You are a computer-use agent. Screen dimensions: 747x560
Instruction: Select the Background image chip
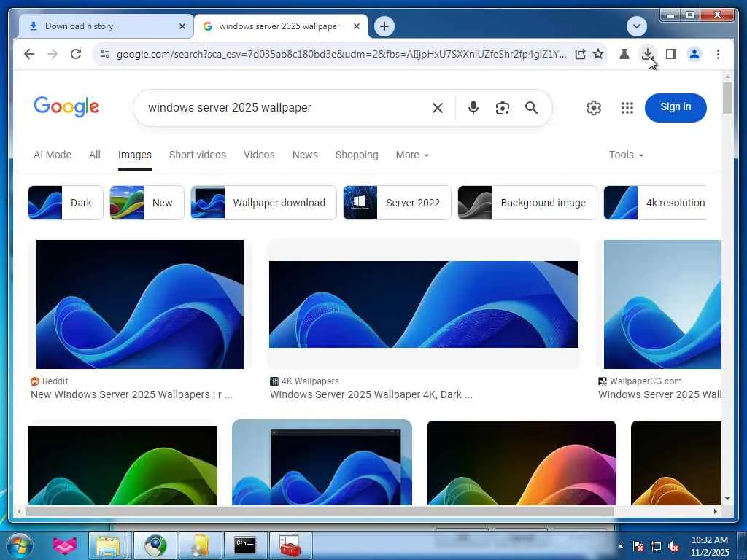tap(527, 203)
